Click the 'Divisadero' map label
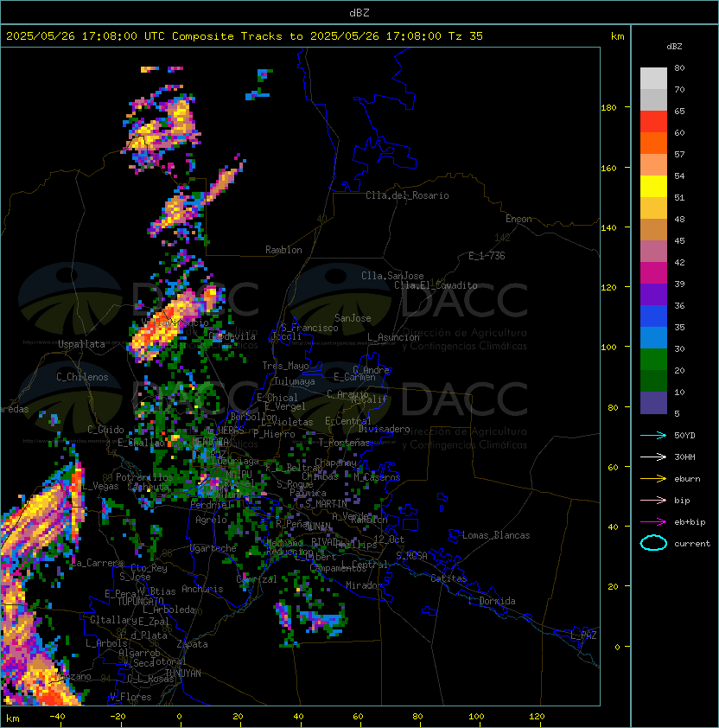This screenshot has height=728, width=719. [384, 429]
